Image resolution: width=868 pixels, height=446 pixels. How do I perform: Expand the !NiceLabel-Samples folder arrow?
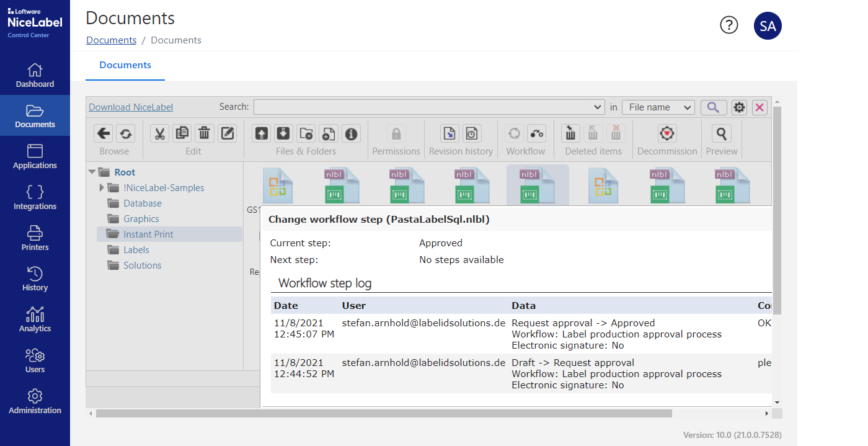(x=102, y=187)
